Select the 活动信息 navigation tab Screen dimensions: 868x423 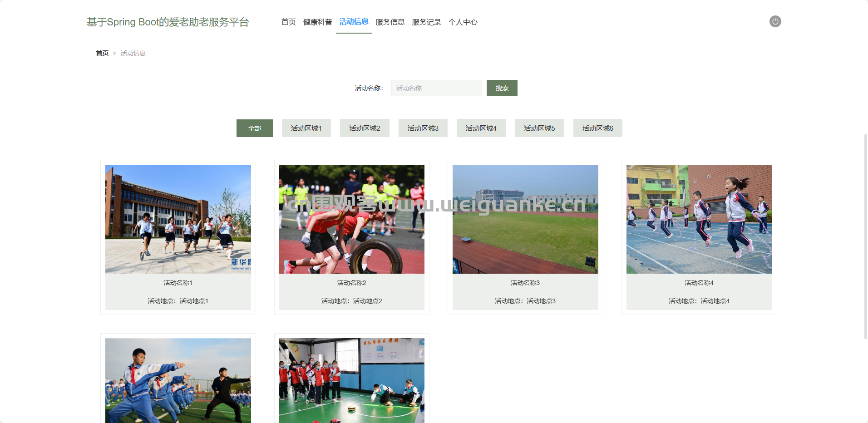click(354, 22)
